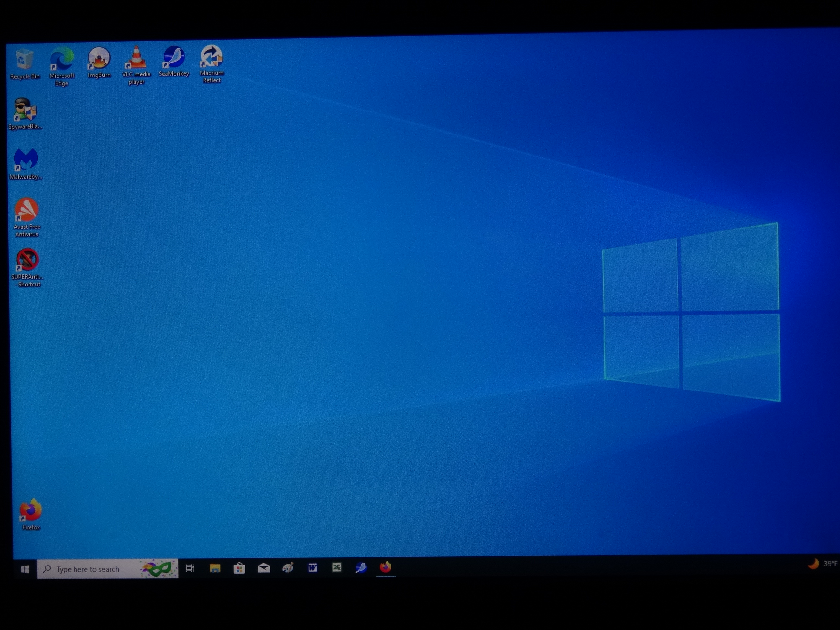
Task: Launch SeaMonkey from the taskbar
Action: point(361,567)
